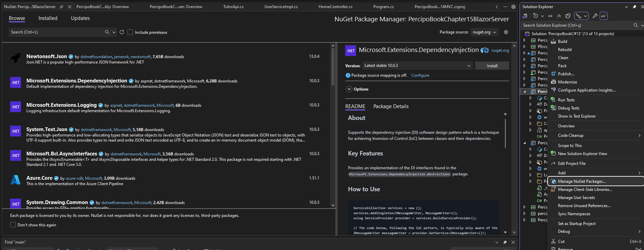Click the Run Tests flask icon
The image size is (644, 250).
[x=553, y=100]
